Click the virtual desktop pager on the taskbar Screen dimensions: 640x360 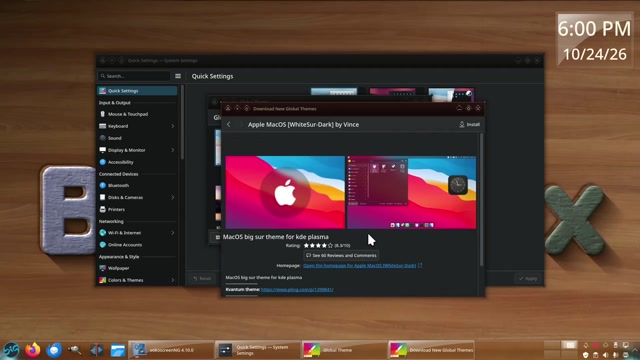(x=560, y=350)
